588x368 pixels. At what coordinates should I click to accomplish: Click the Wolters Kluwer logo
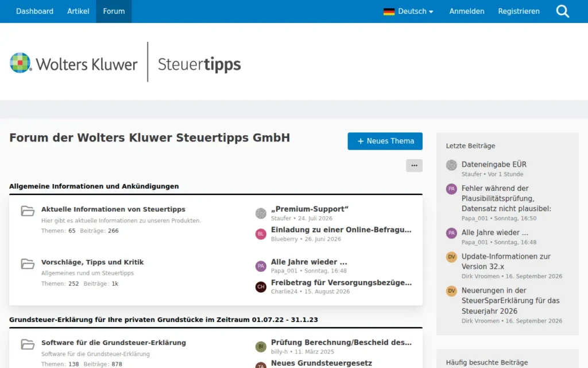click(73, 63)
